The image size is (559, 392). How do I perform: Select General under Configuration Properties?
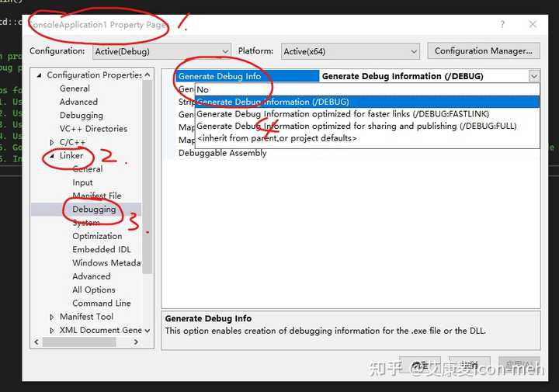pyautogui.click(x=75, y=88)
